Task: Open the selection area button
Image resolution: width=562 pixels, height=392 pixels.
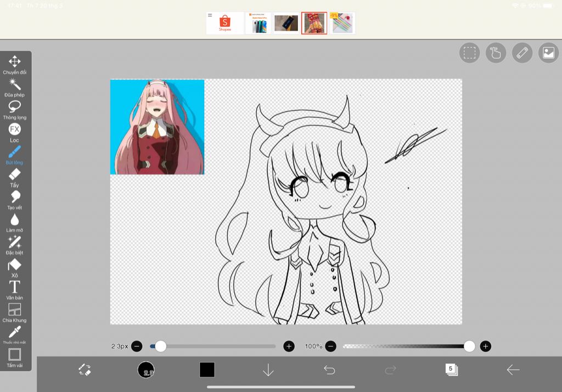Action: (470, 53)
